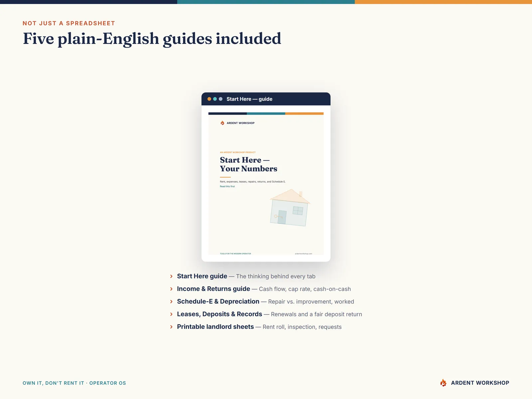The image size is (532, 399).
Task: Click the chevron beside Leases, Deposits & Records
Action: pos(171,314)
